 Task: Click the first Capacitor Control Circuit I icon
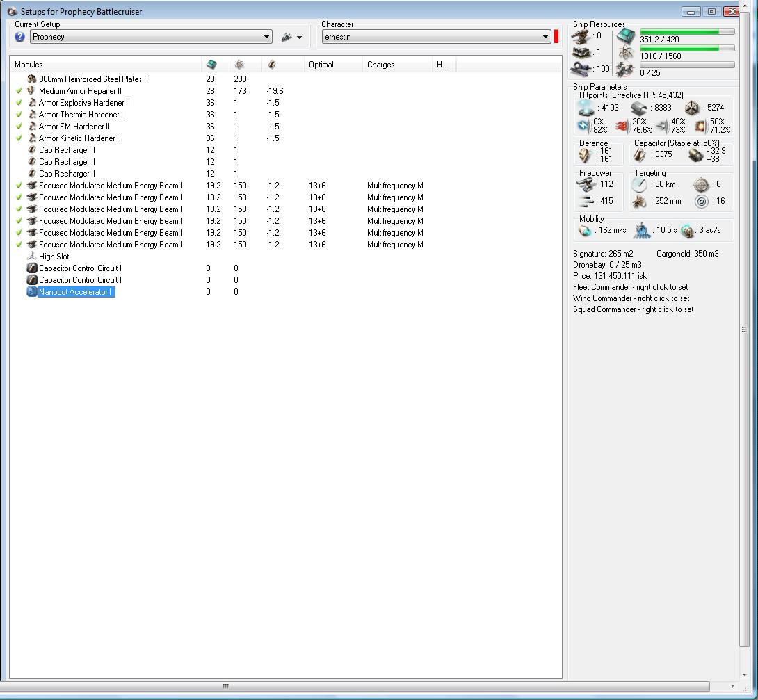(x=32, y=268)
